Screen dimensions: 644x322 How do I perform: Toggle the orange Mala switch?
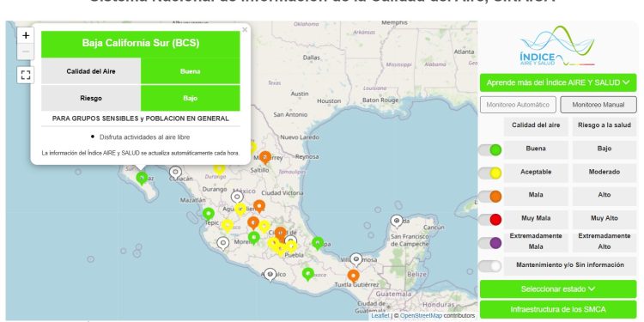coord(490,197)
